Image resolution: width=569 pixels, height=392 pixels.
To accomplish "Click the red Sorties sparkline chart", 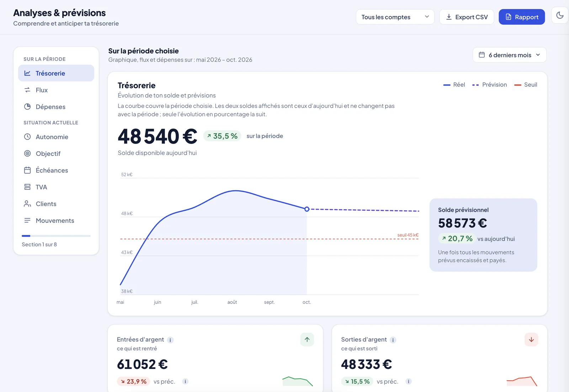I will click(522, 381).
